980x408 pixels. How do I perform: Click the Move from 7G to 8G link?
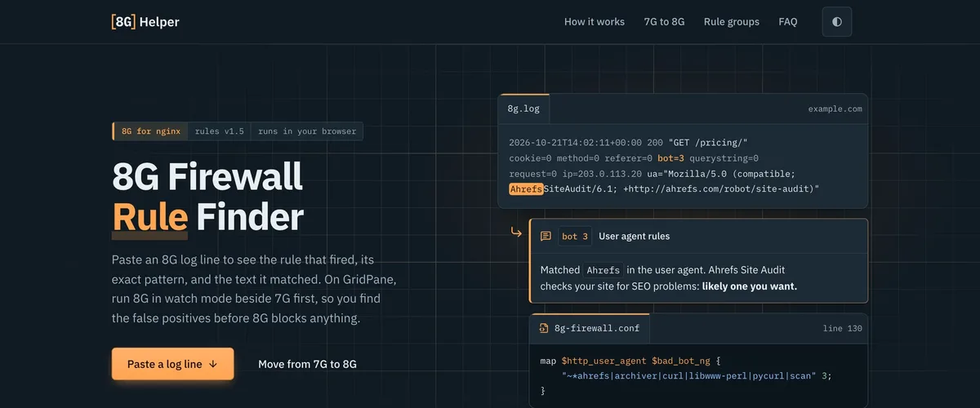click(307, 364)
